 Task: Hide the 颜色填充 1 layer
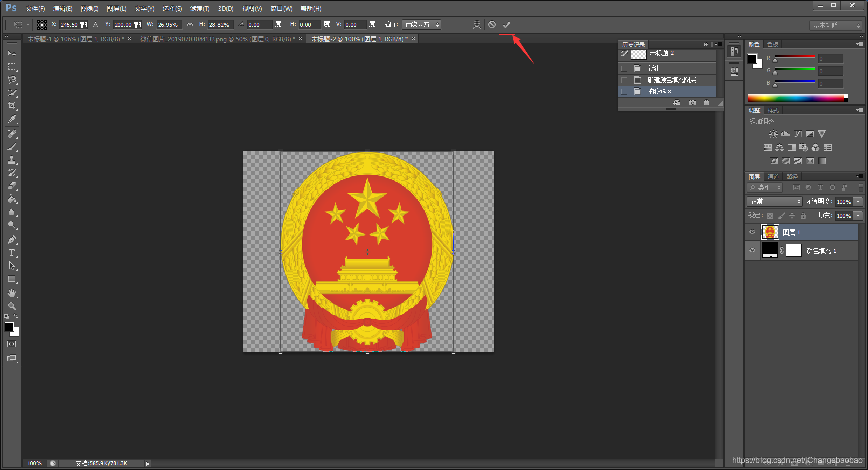tap(752, 250)
